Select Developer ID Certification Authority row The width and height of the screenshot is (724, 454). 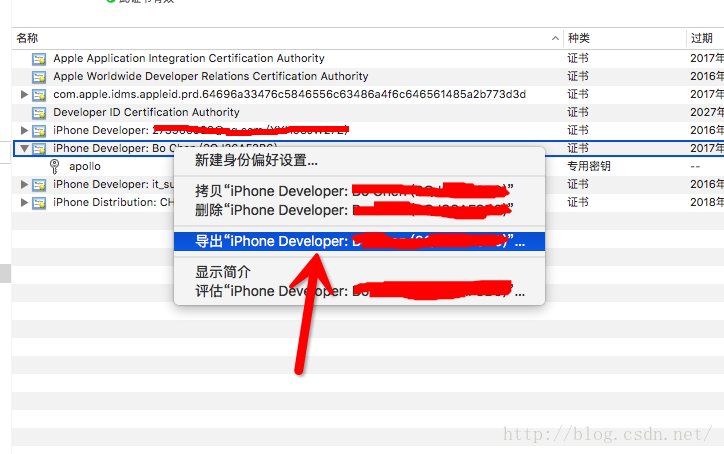(x=368, y=113)
